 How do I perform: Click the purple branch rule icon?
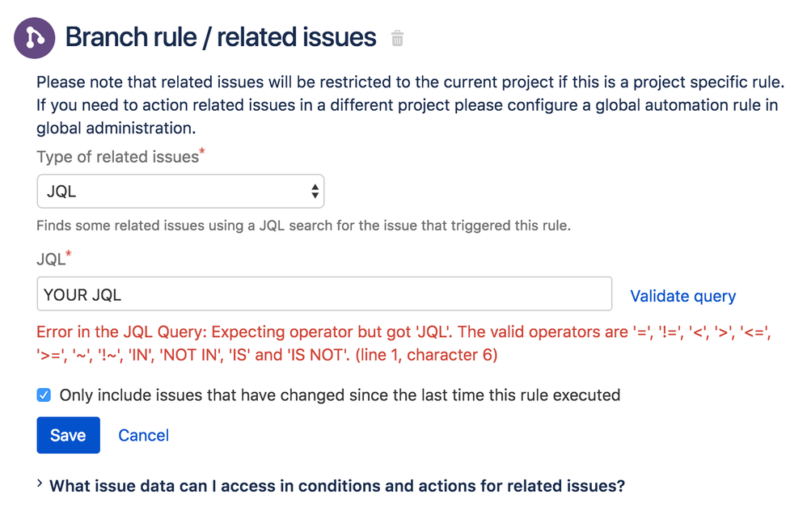(35, 38)
